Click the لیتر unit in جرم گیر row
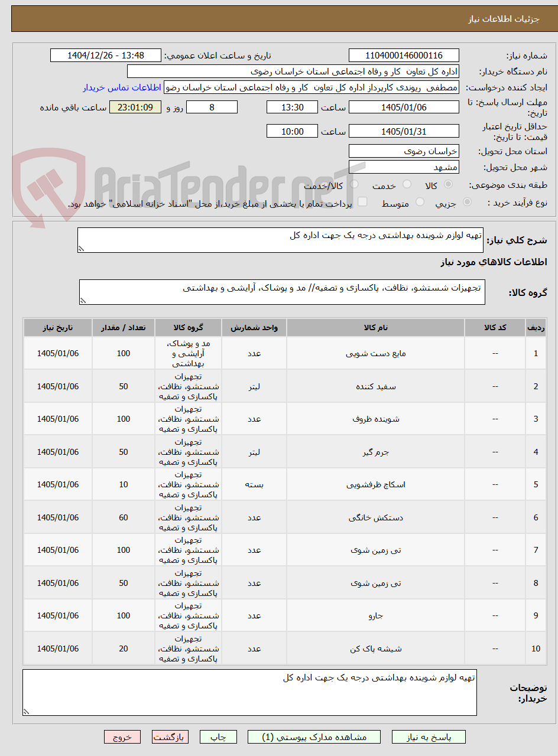The image size is (558, 756). [254, 452]
